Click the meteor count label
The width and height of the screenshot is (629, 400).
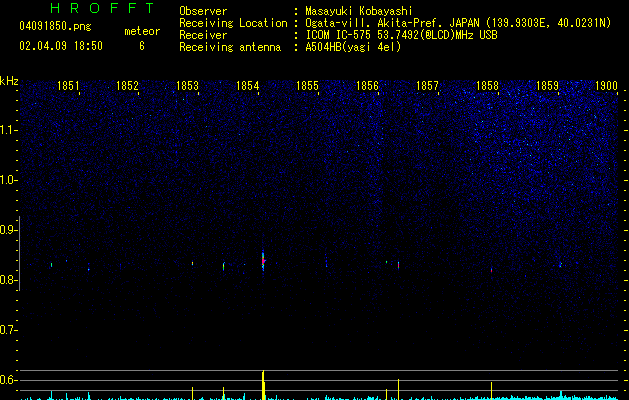point(142,31)
